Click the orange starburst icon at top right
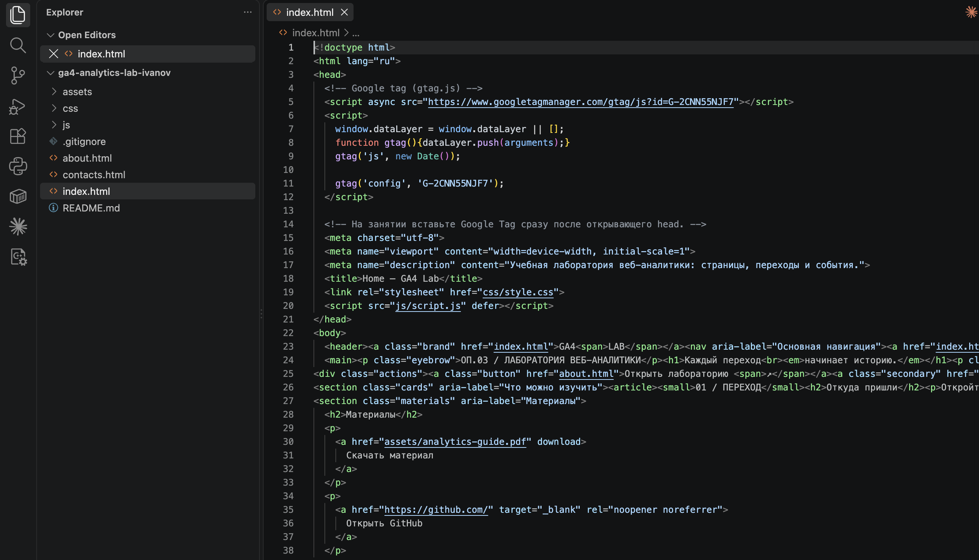The image size is (979, 560). coord(971,12)
